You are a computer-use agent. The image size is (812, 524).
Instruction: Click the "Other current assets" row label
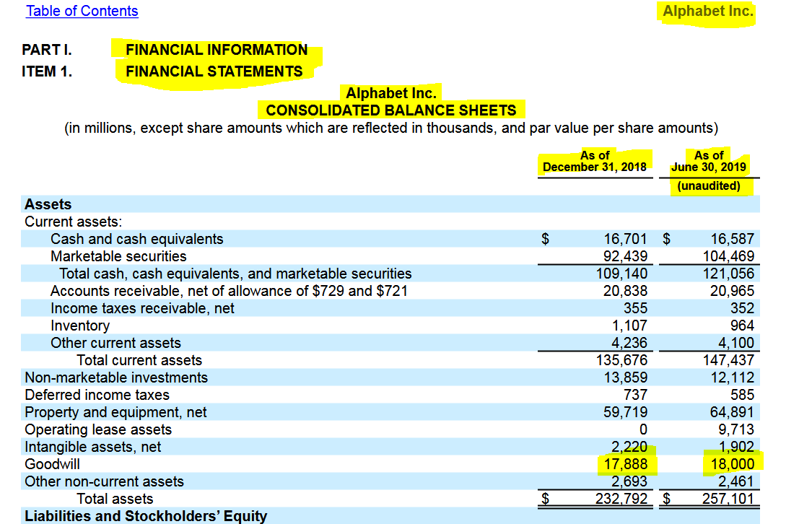[x=115, y=343]
